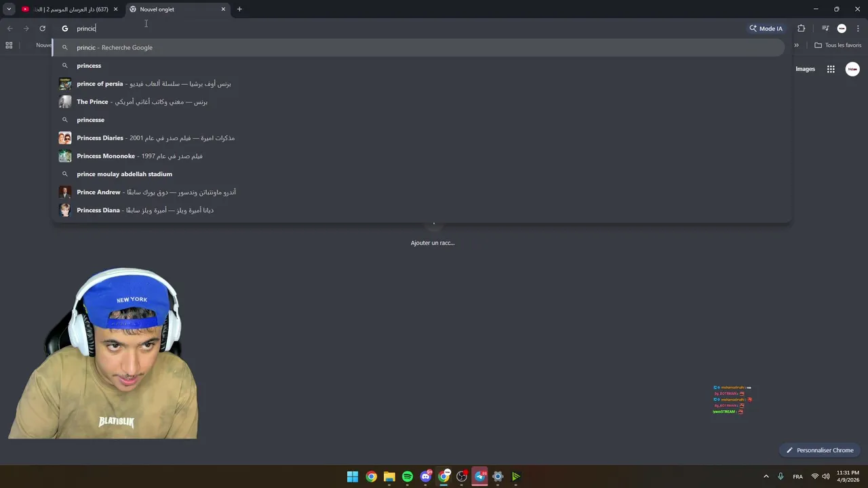Open the apps grid in bookmarks bar
868x488 pixels.
click(x=9, y=45)
